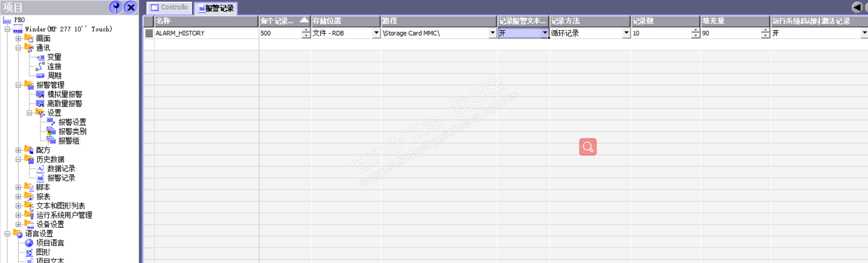Switch to the Controllo tab
This screenshot has width=868, height=263.
(169, 7)
